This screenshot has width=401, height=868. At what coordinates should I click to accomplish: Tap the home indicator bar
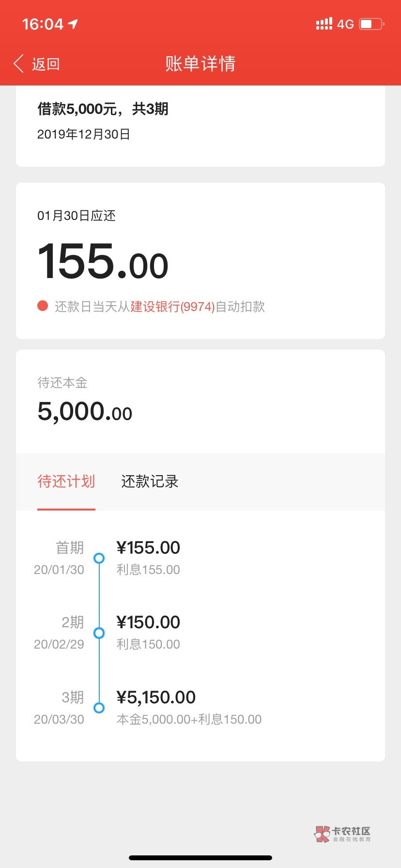coord(200,857)
